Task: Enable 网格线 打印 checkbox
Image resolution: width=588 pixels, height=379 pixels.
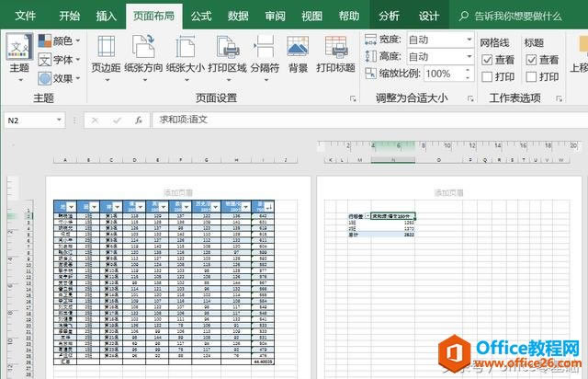Action: tap(487, 76)
